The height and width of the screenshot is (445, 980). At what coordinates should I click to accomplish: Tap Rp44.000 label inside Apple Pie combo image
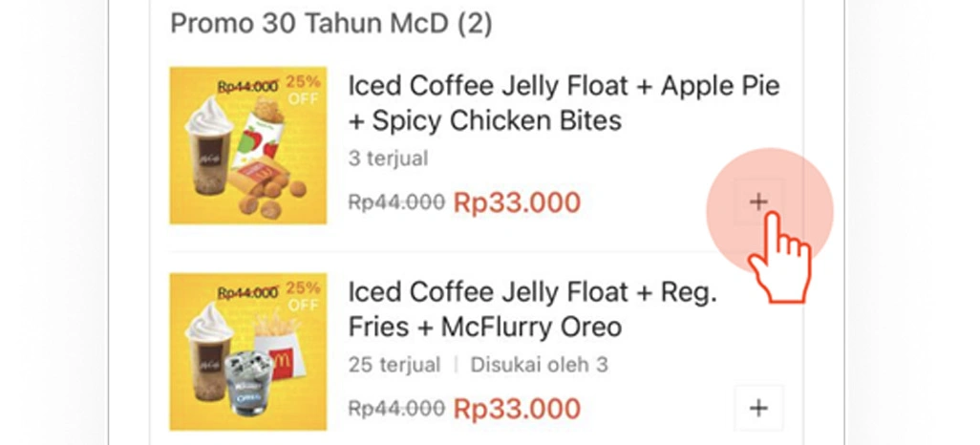246,86
